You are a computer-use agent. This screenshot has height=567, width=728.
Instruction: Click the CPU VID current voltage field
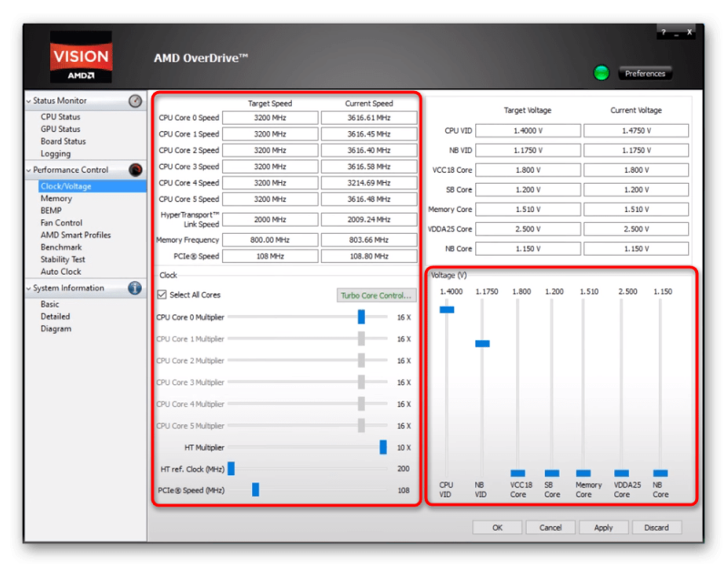636,131
